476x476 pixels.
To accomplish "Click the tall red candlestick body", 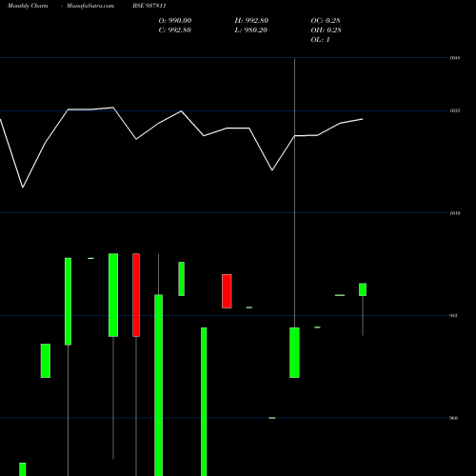I will 136,295.
